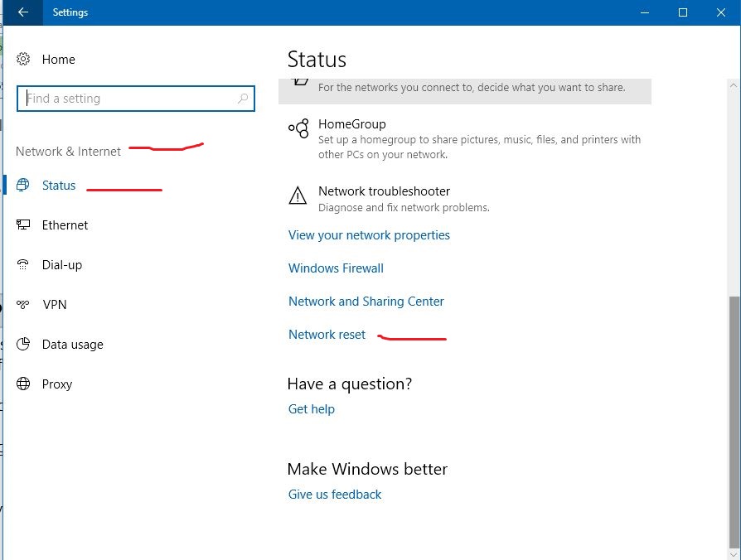
Task: Select Status in the sidebar
Action: pos(59,186)
